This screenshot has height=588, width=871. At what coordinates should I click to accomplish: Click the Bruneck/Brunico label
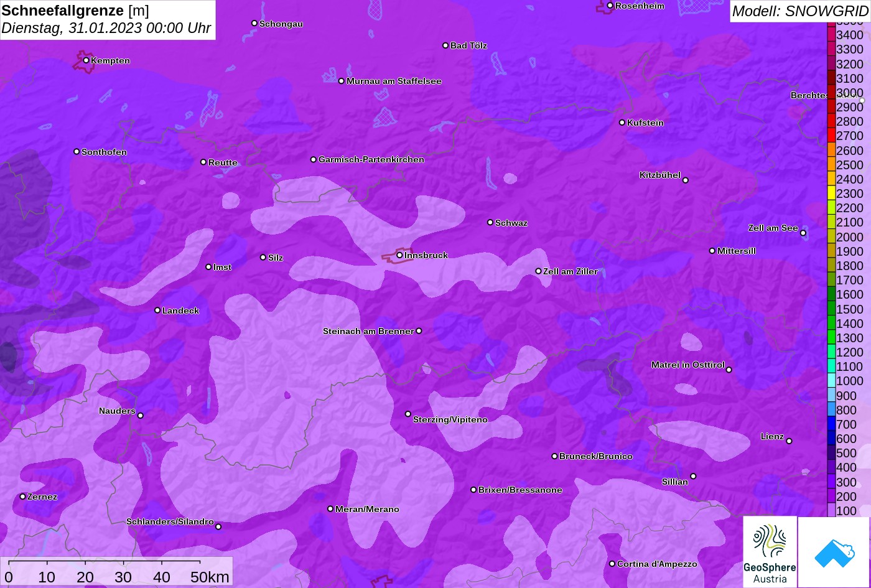tap(596, 456)
